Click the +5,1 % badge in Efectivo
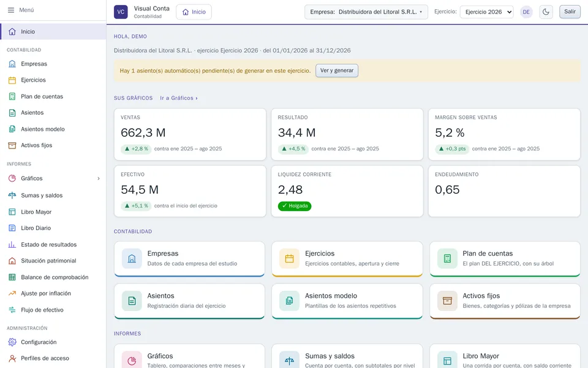 pos(136,206)
